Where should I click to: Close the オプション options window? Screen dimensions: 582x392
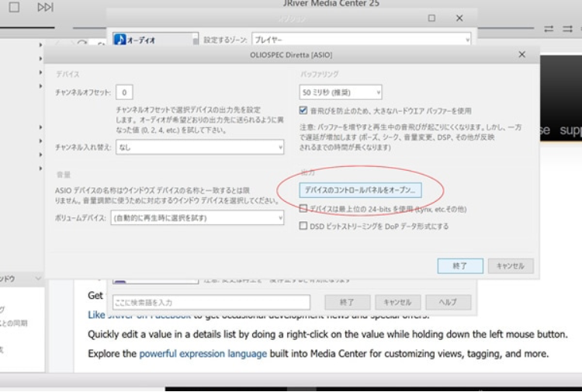pos(459,18)
